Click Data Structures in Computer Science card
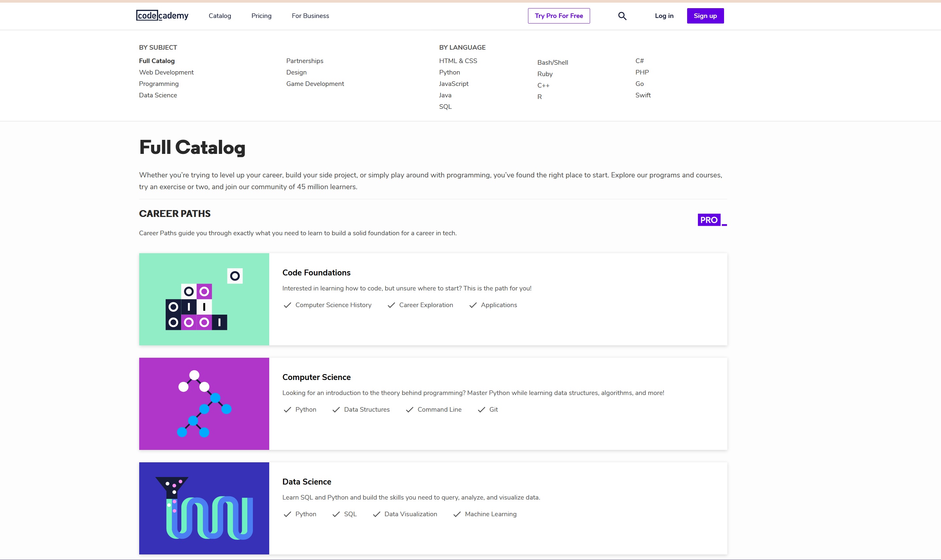The width and height of the screenshot is (941, 560). 367,409
